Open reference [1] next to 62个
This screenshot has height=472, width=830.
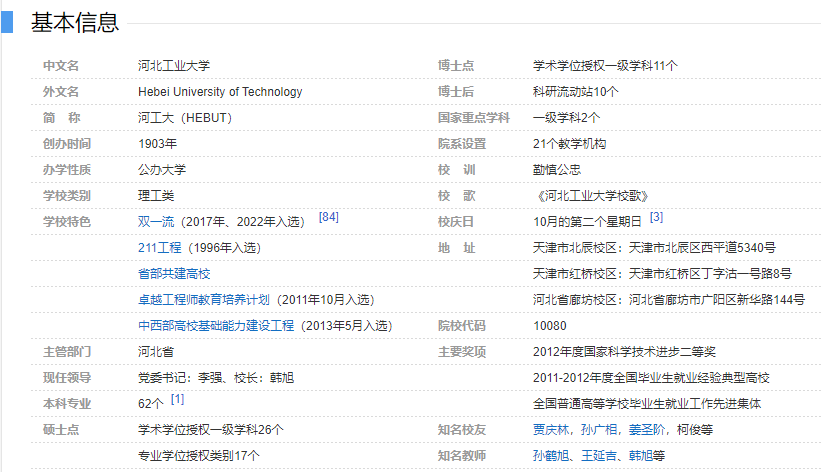[177, 399]
